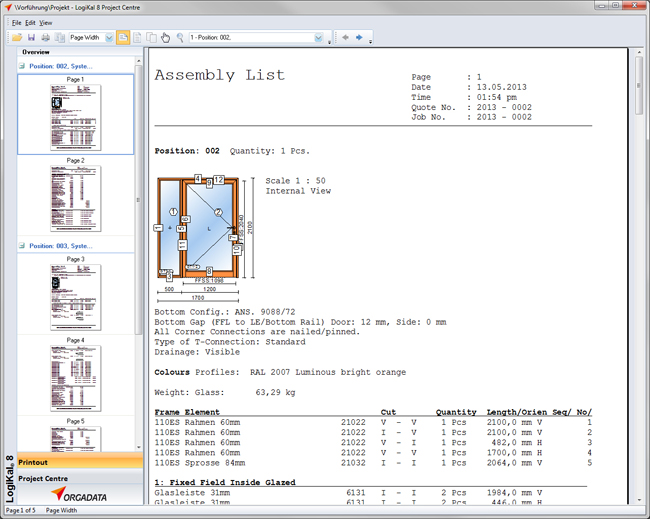The image size is (650, 519).
Task: Click the Open folder icon in toolbar
Action: coord(17,38)
